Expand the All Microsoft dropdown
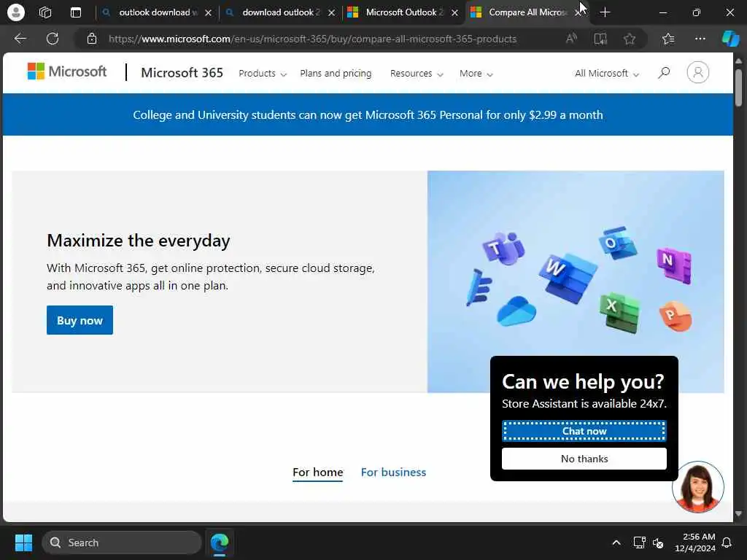747x560 pixels. (606, 74)
